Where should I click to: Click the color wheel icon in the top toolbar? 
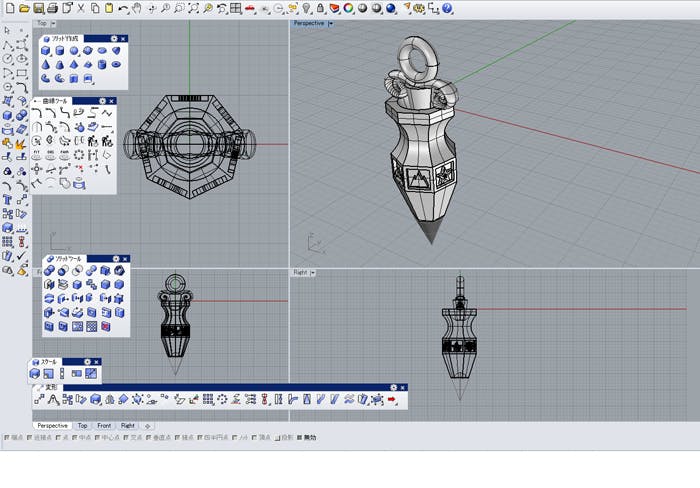click(x=348, y=8)
